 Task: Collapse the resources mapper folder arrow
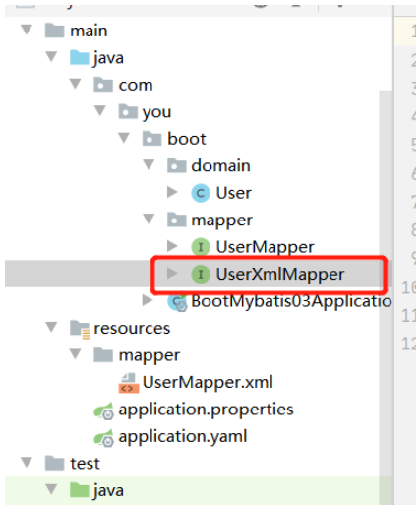(x=76, y=354)
